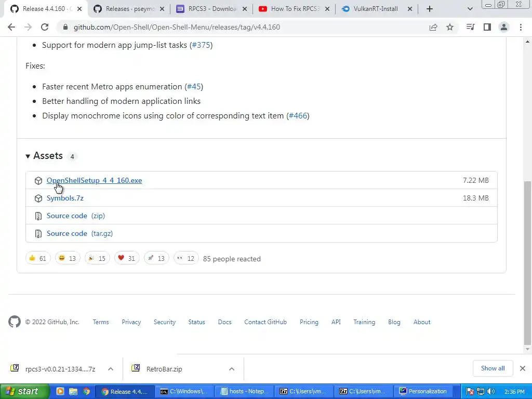Open the folder icon in quick launch
532x399 pixels.
point(73,391)
